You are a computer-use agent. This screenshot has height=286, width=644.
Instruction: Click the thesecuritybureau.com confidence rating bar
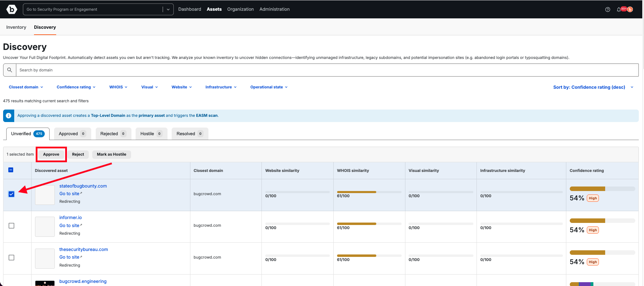click(x=602, y=253)
